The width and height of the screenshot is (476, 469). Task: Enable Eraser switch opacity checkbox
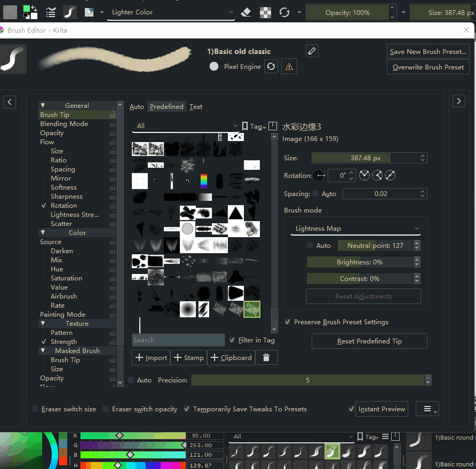[106, 409]
